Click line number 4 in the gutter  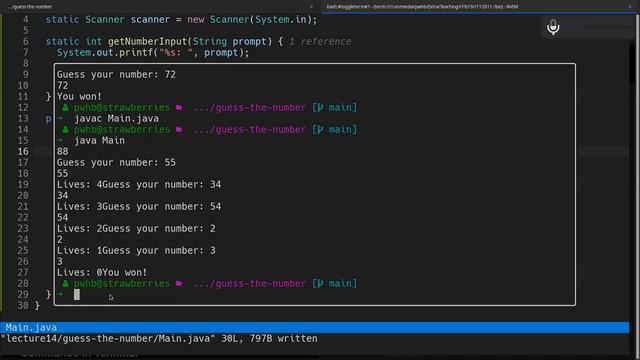(x=26, y=20)
